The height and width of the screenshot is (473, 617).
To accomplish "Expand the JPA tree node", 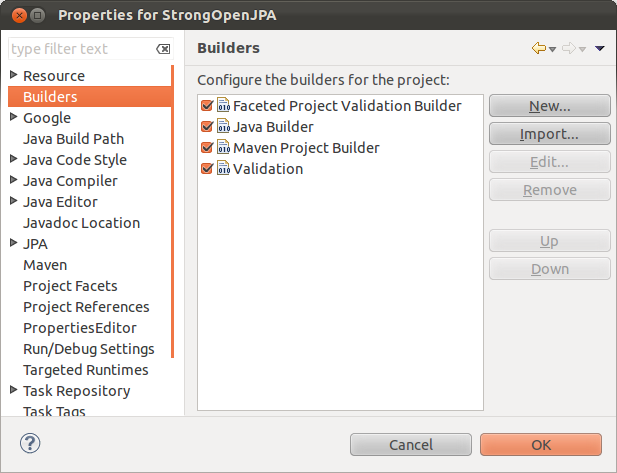I will point(13,244).
